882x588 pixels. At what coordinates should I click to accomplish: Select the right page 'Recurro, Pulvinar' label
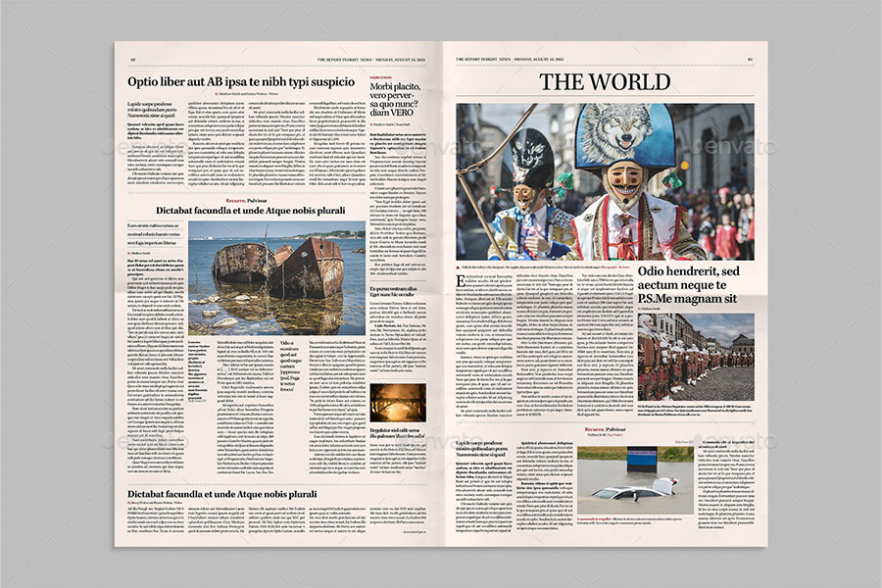pos(605,428)
